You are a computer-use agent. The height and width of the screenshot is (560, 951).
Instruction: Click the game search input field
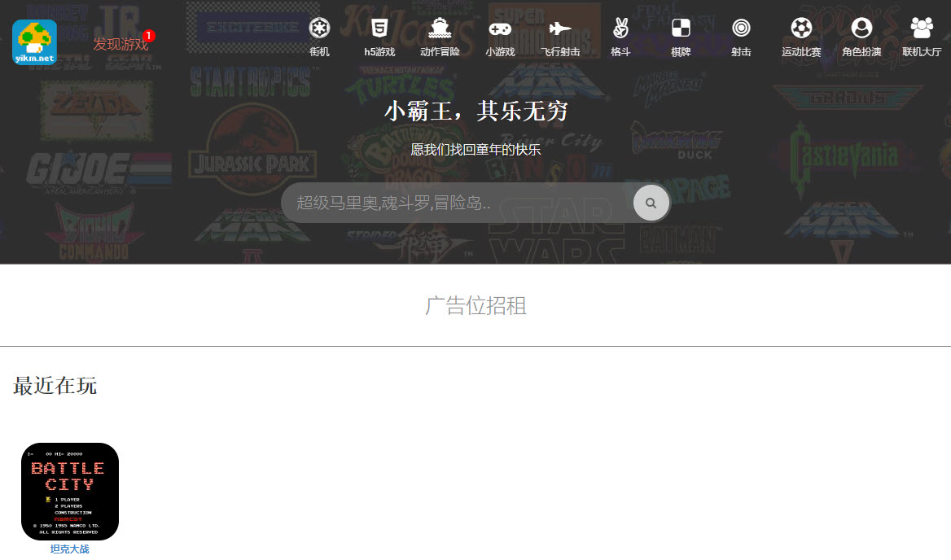click(456, 203)
